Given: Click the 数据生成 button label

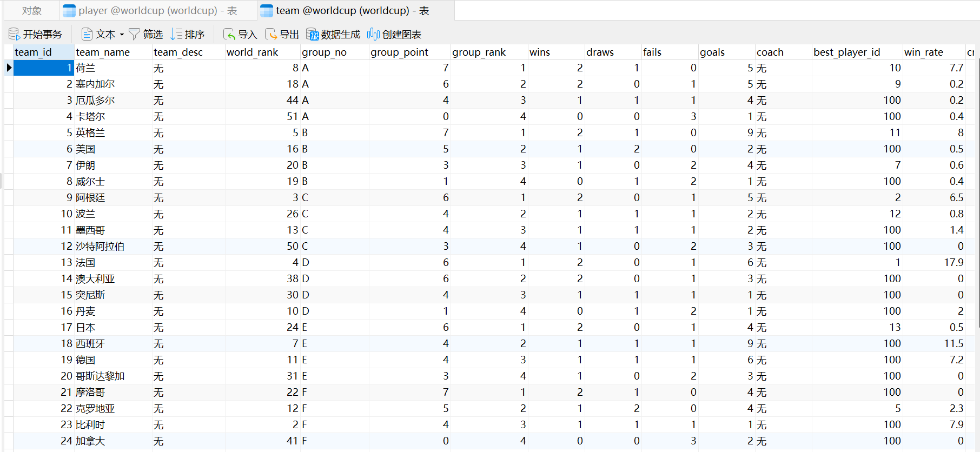Looking at the screenshot, I should click(341, 35).
